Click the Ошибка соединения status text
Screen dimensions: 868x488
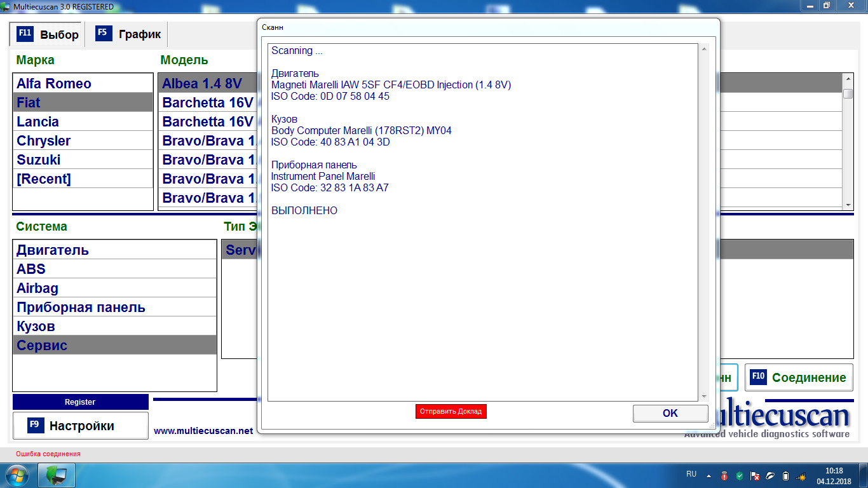coord(48,454)
